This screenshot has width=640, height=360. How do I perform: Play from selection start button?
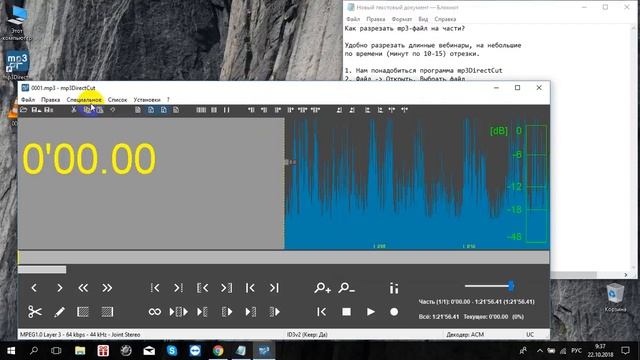[x=227, y=312]
